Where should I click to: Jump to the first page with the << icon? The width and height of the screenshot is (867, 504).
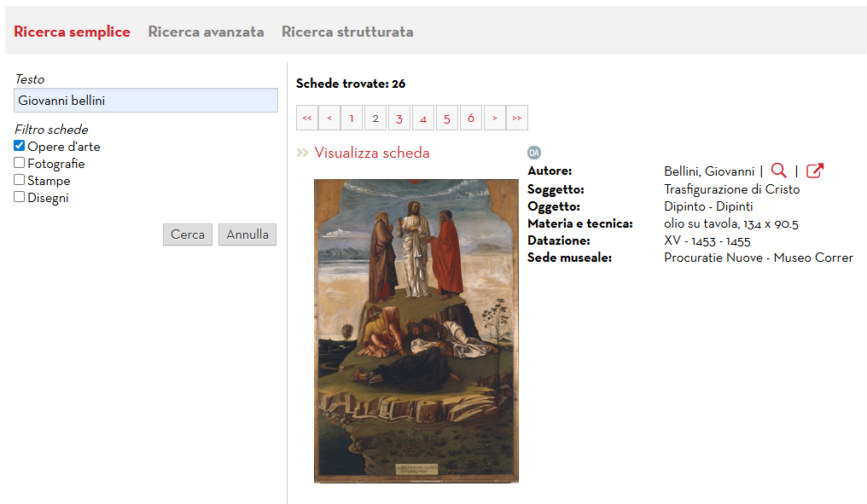click(x=307, y=118)
